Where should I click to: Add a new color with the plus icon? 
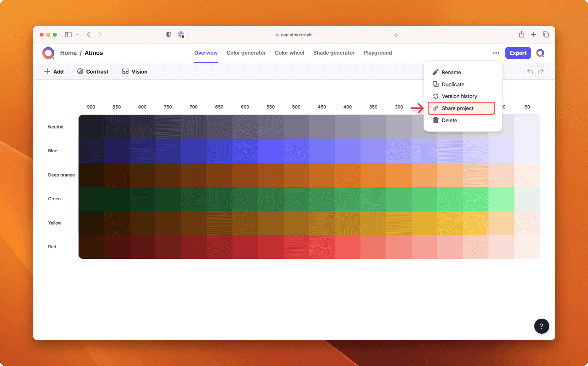(54, 71)
